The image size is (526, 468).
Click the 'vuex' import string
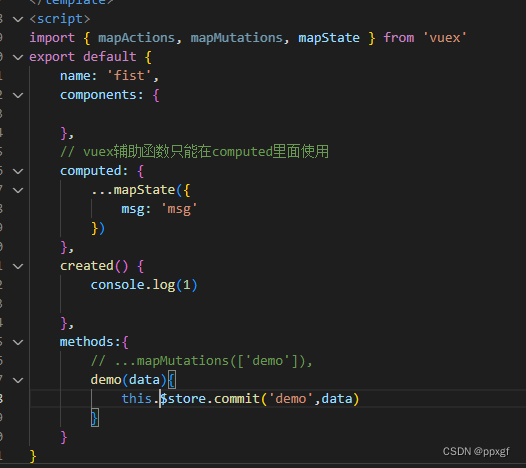[x=444, y=38]
